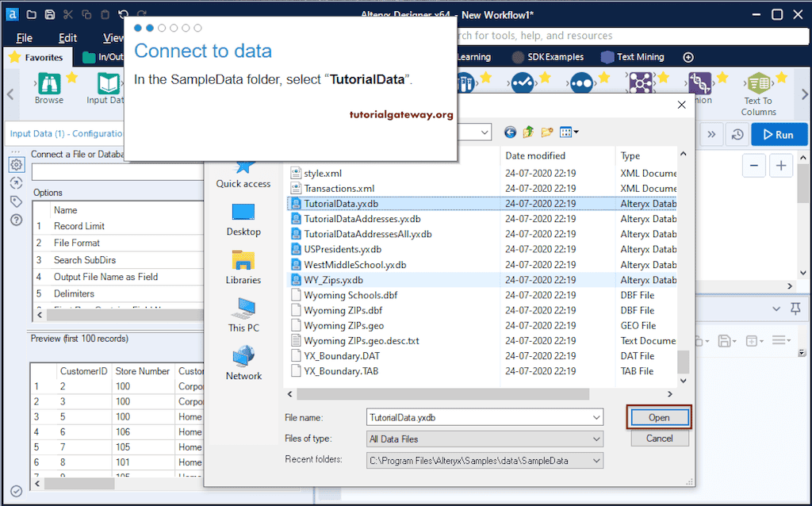This screenshot has width=812, height=506.
Task: Save workflow using the floppy disk icon
Action: [x=50, y=14]
